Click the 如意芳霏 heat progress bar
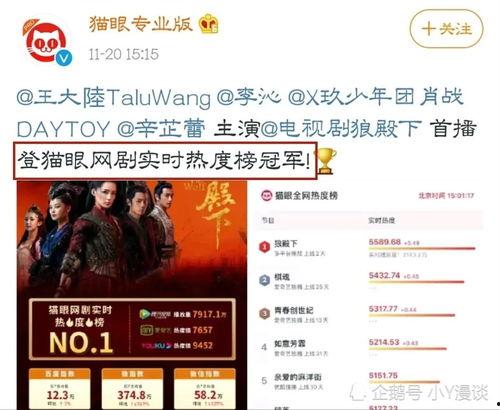 407,349
